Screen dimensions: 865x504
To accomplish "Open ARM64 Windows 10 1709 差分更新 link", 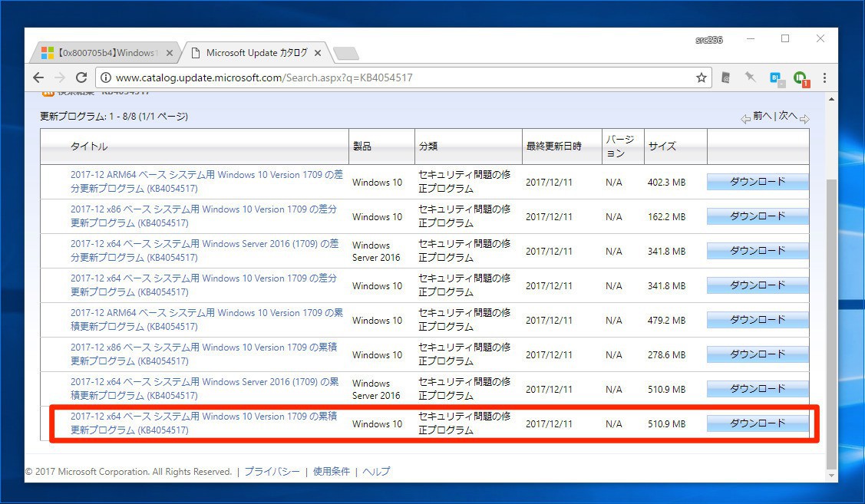I will [x=206, y=181].
